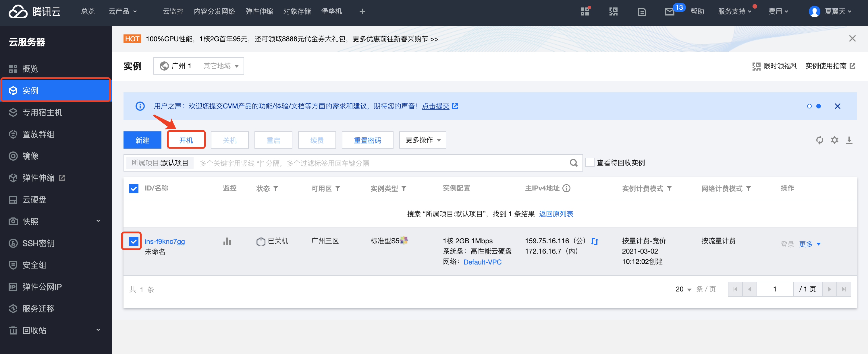This screenshot has width=868, height=354.
Task: Refresh the instance list
Action: (819, 140)
